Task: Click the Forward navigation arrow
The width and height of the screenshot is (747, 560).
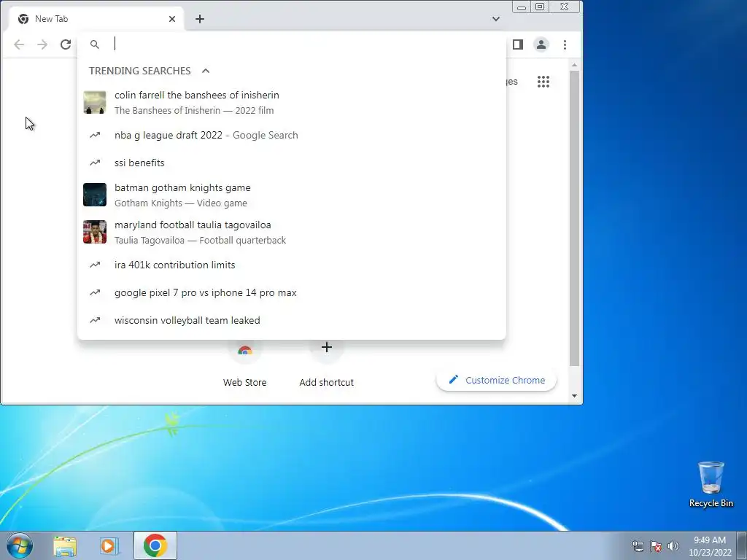Action: 42,44
